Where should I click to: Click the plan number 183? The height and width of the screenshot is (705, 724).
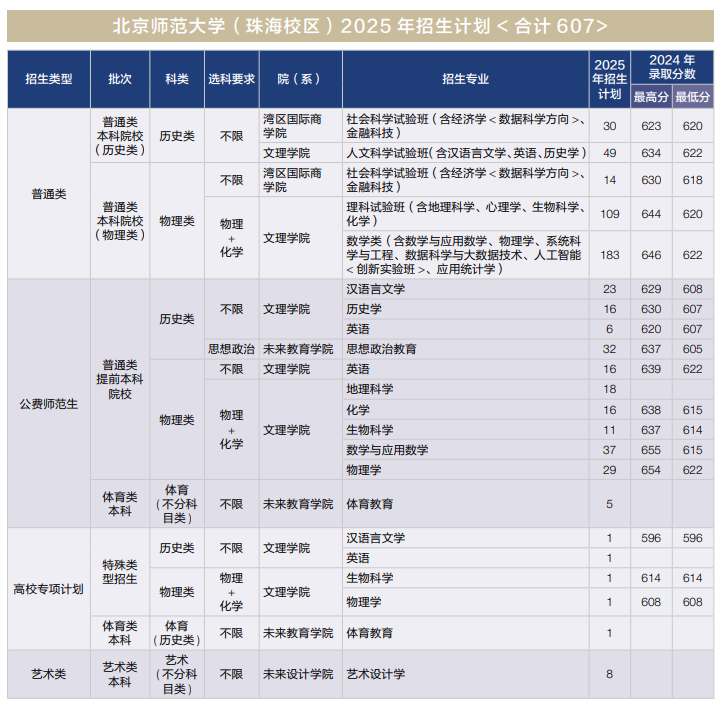pos(609,255)
